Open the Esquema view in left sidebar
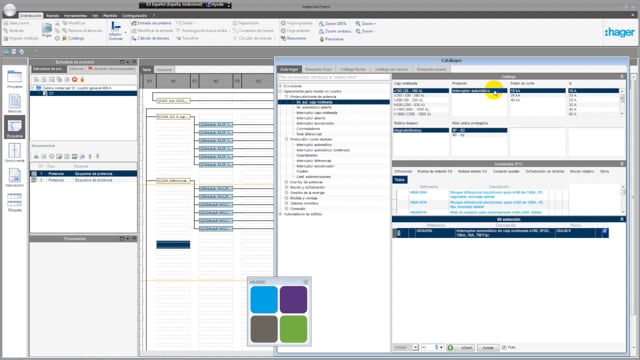Viewport: 640px width, 360px height. point(15,127)
